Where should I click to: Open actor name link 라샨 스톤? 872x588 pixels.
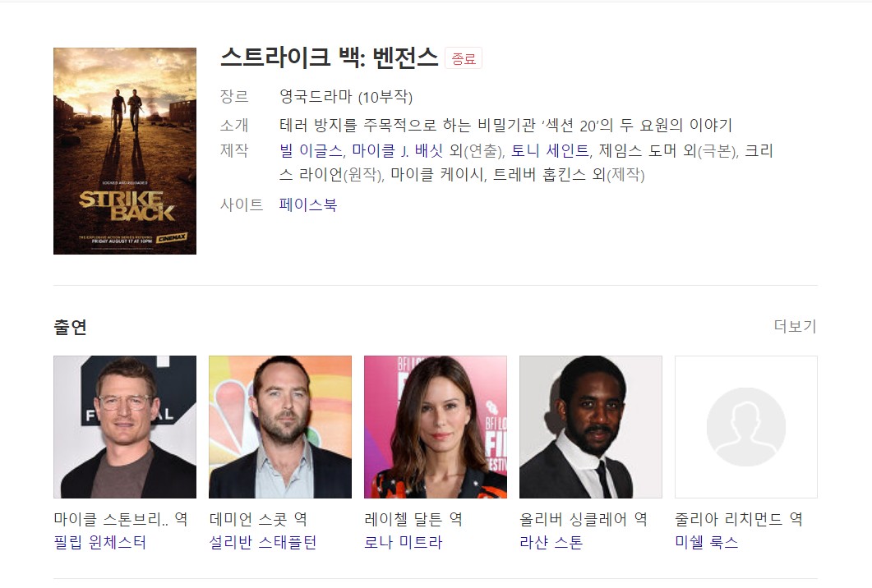[551, 542]
